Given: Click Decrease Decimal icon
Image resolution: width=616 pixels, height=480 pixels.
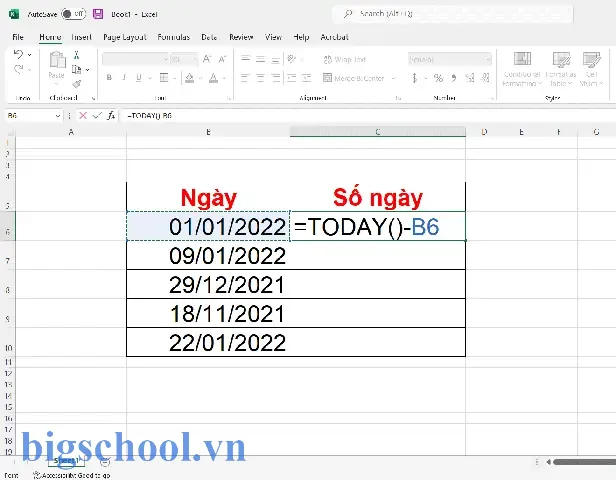Looking at the screenshot, I should pyautogui.click(x=486, y=78).
